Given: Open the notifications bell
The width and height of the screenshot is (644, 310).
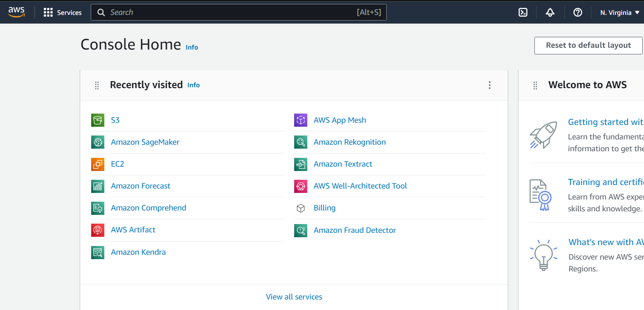Looking at the screenshot, I should (550, 12).
